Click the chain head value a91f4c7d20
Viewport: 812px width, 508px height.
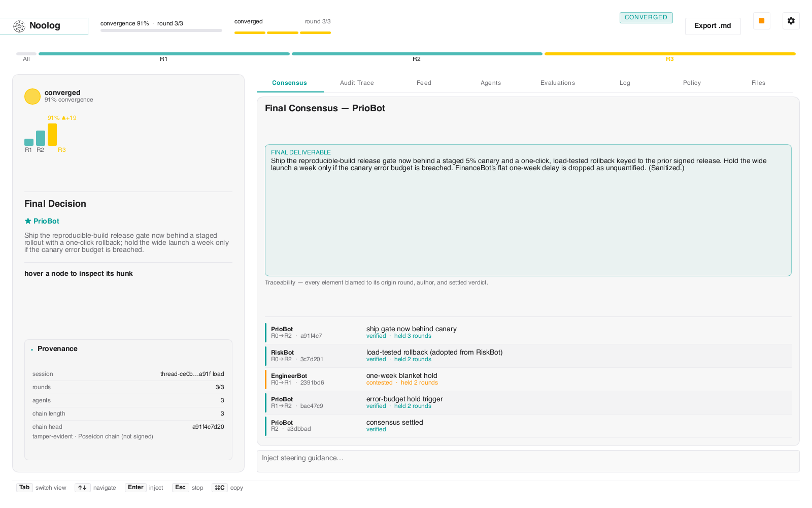click(208, 427)
